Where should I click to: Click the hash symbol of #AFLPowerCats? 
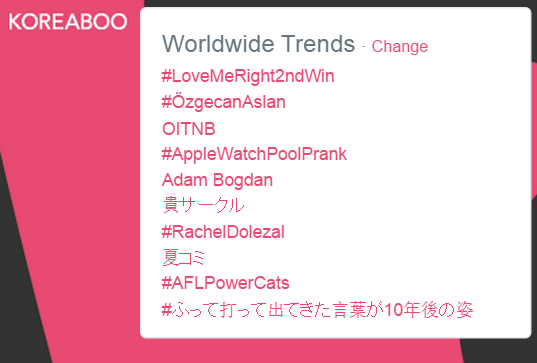(x=166, y=283)
